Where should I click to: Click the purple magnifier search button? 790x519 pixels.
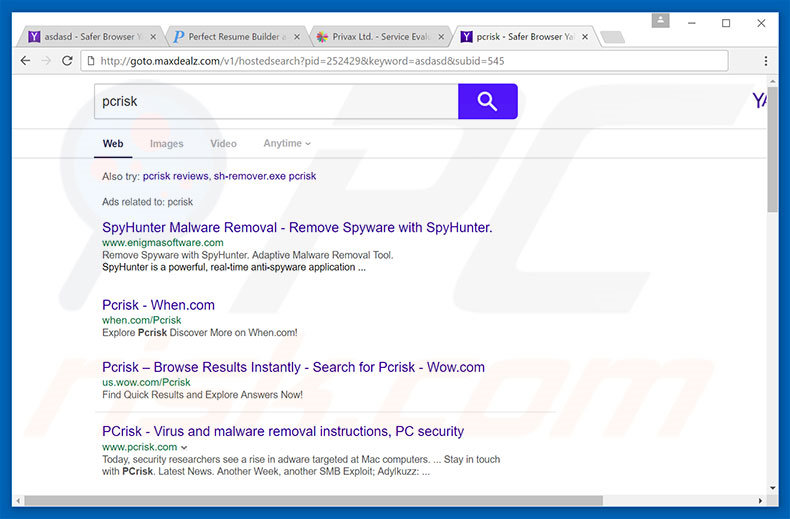click(488, 101)
